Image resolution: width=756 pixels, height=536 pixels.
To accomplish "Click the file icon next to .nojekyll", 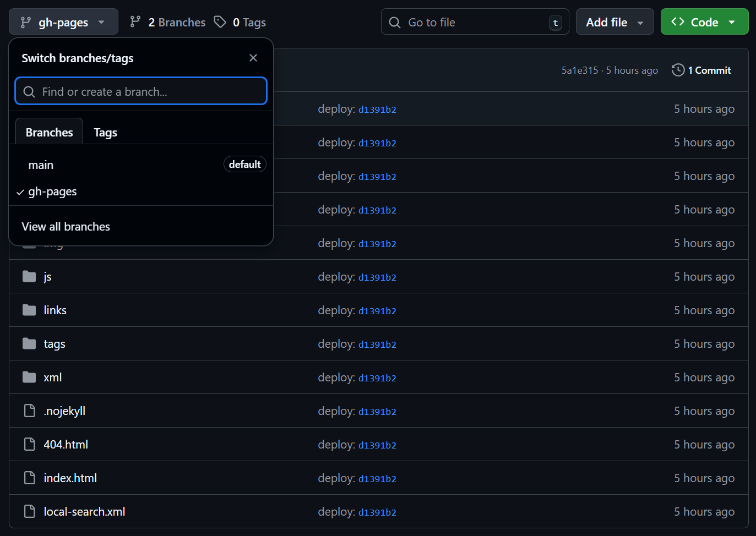I will pyautogui.click(x=30, y=411).
